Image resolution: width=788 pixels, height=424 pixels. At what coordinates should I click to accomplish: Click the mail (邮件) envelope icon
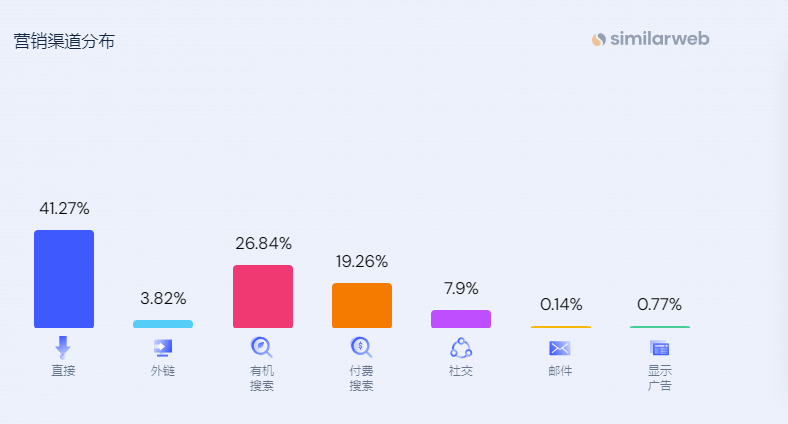[x=559, y=348]
